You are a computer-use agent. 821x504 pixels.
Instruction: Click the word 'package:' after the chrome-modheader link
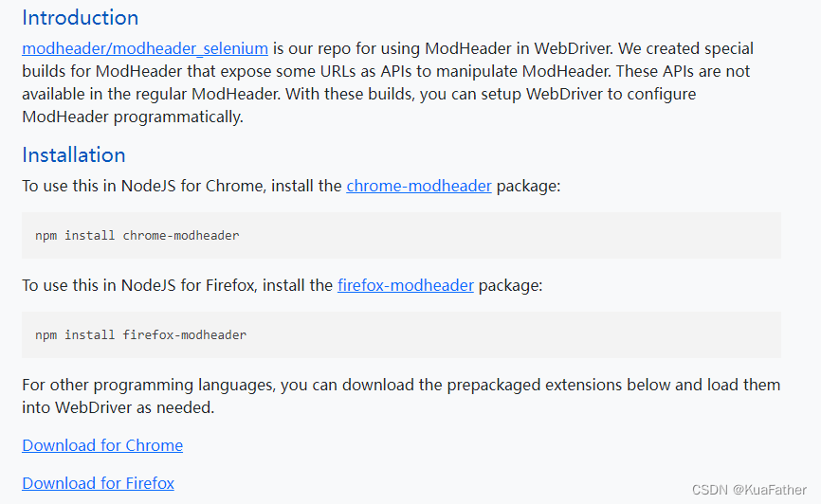[528, 187]
